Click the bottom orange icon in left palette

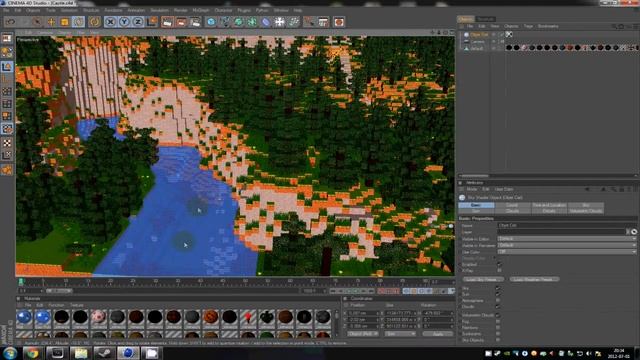(7, 170)
